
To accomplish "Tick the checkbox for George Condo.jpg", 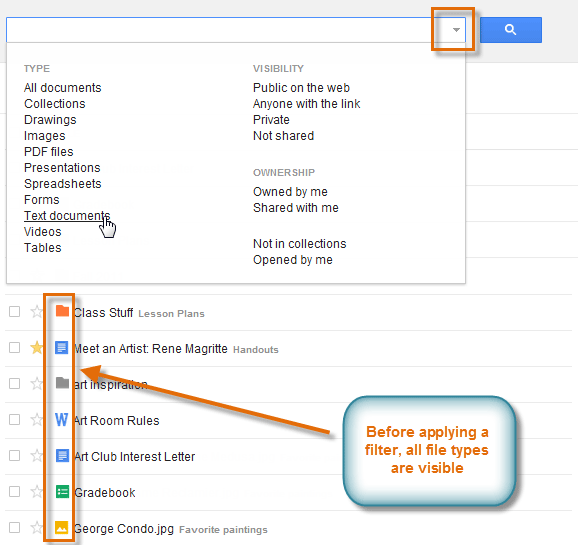I will pos(14,527).
